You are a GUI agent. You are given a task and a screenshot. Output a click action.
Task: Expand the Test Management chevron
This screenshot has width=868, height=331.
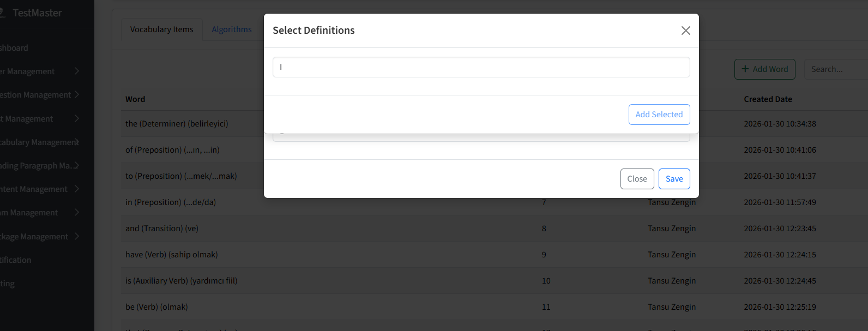77,118
